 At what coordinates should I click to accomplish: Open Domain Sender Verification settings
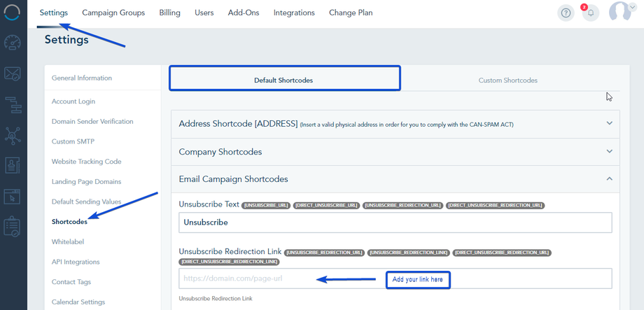coord(92,122)
